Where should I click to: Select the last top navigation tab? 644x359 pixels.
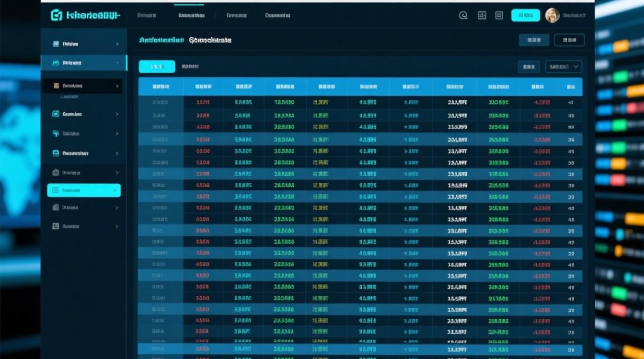278,15
